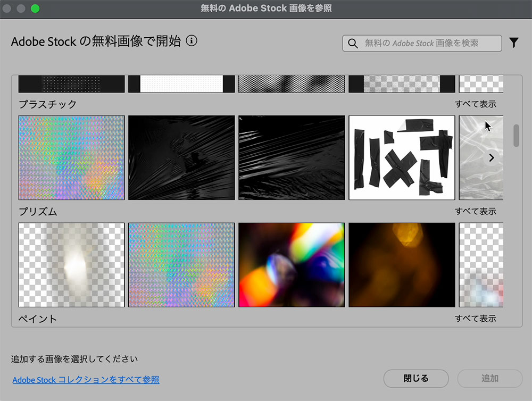Viewport: 532px width, 401px height.
Task: Click the next arrow in プラスチック row
Action: 491,157
